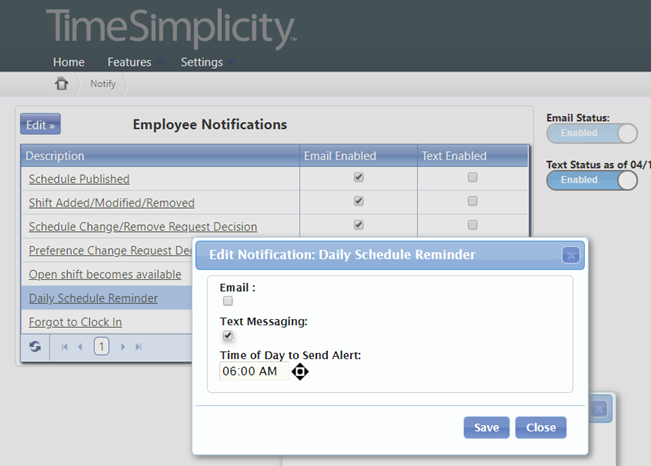Click the Description column header
Viewport: 651px width, 466px height.
click(x=160, y=156)
